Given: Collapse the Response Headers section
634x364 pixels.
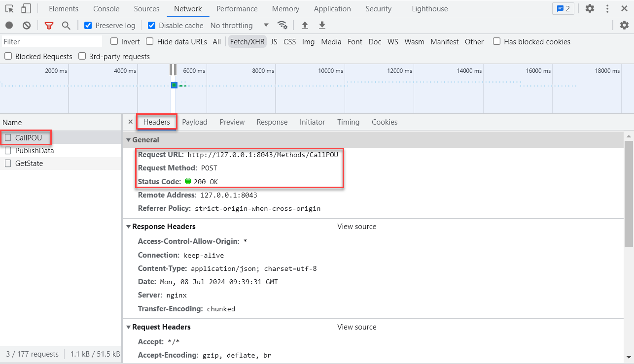Looking at the screenshot, I should pos(129,227).
